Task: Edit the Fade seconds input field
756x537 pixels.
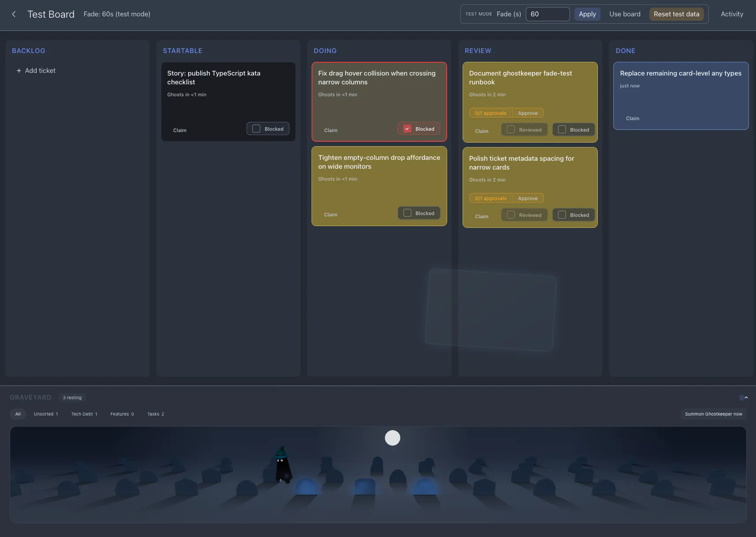Action: (x=547, y=14)
